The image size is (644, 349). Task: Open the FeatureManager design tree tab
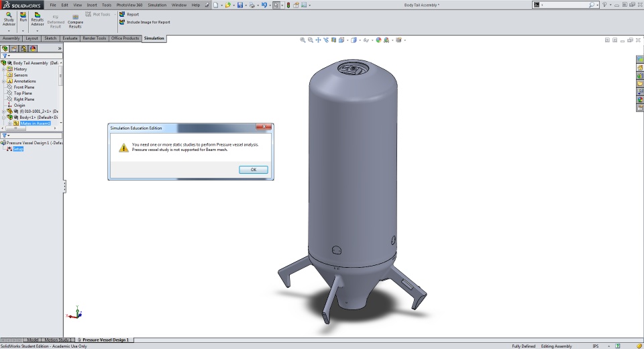(5, 48)
